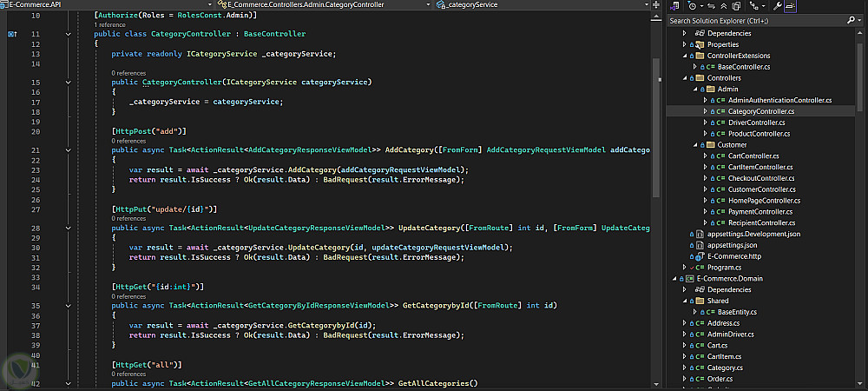Viewport: 868px width, 391px height.
Task: Select AdminAuthenticationController.cs file
Action: (x=780, y=100)
